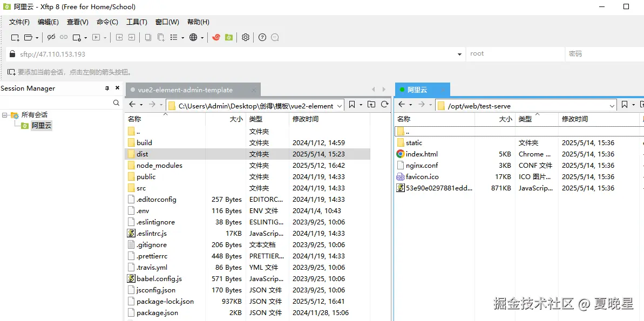Click the root username field
The width and height of the screenshot is (644, 321).
point(515,54)
